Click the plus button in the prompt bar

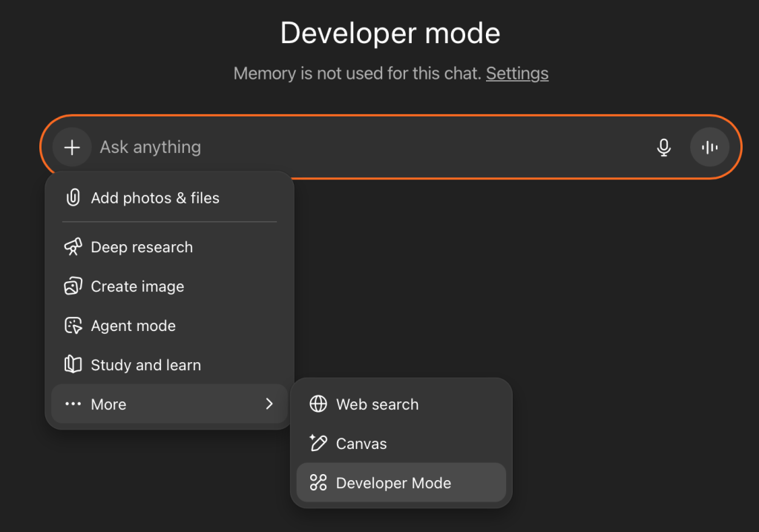pos(72,147)
